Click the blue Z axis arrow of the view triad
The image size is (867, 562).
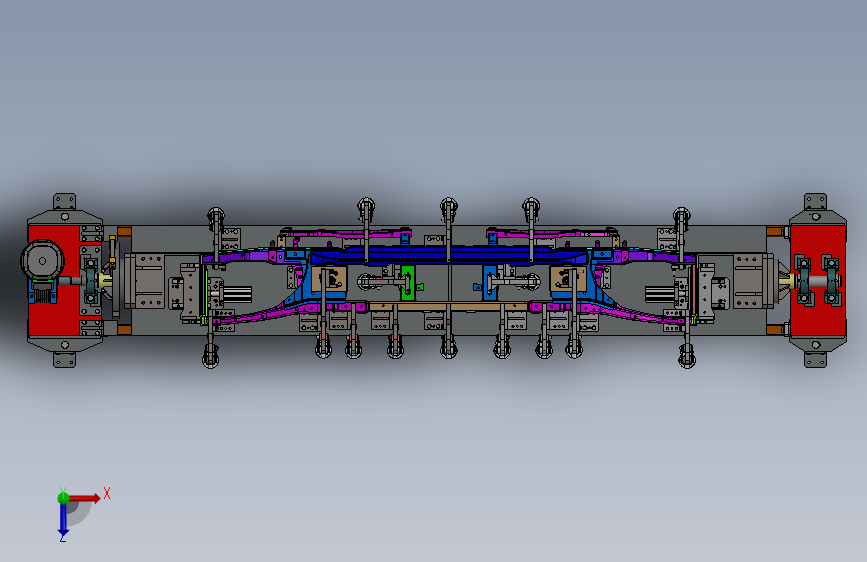click(x=63, y=519)
